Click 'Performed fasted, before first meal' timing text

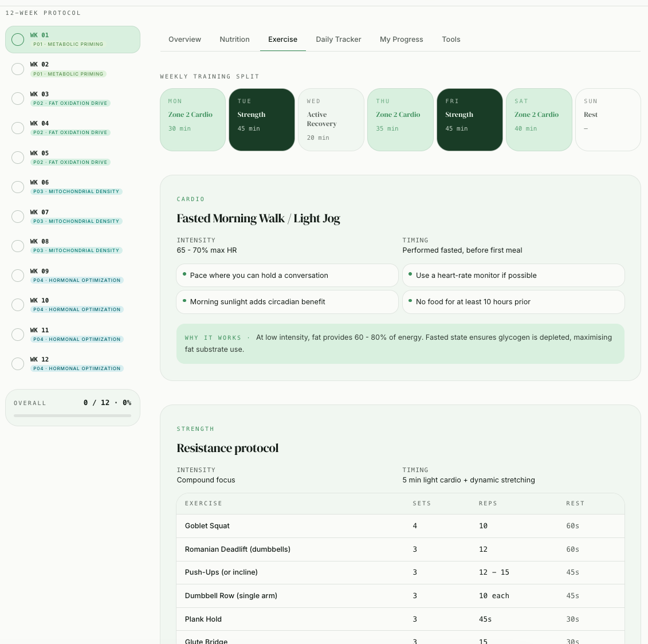(462, 250)
